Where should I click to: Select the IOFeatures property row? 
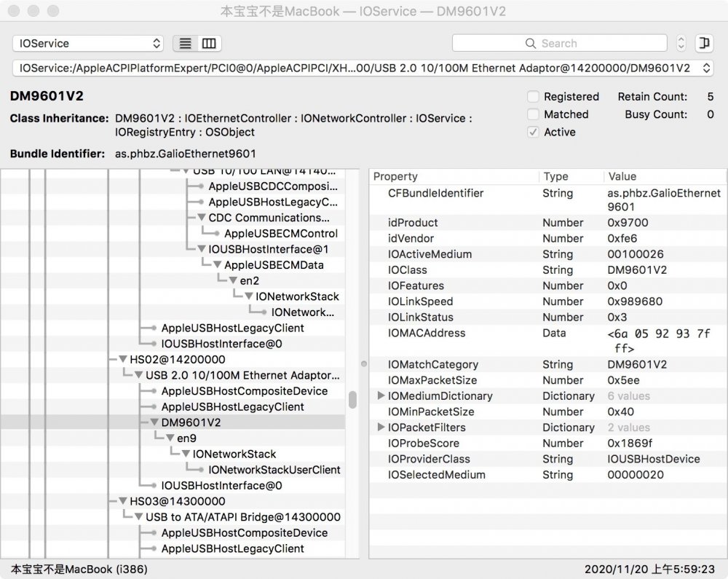(x=548, y=285)
